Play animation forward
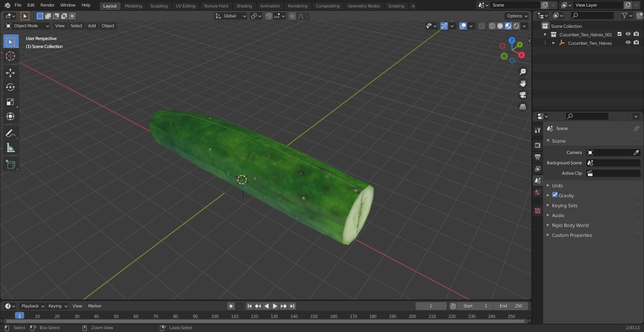 tap(275, 306)
